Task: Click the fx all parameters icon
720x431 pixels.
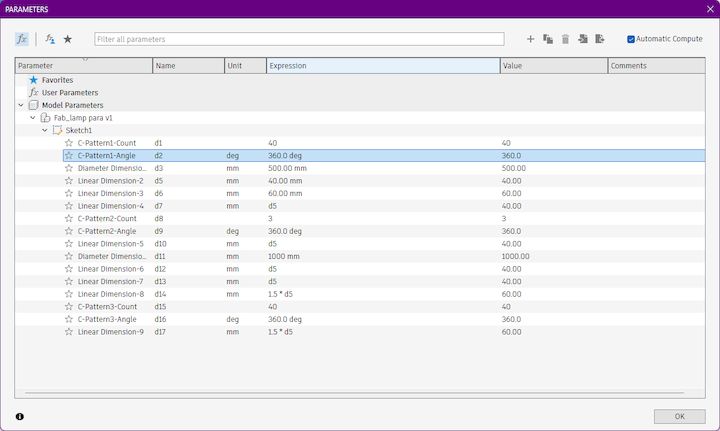Action: click(x=22, y=39)
